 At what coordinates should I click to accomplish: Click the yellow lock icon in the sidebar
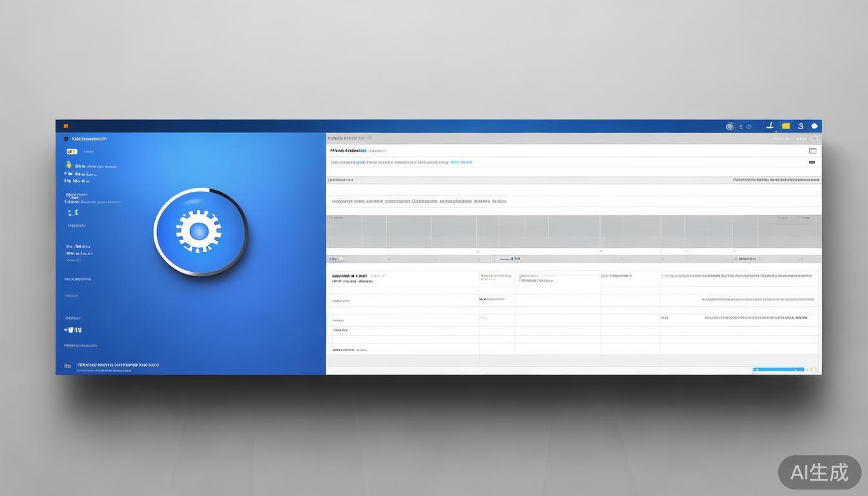68,166
